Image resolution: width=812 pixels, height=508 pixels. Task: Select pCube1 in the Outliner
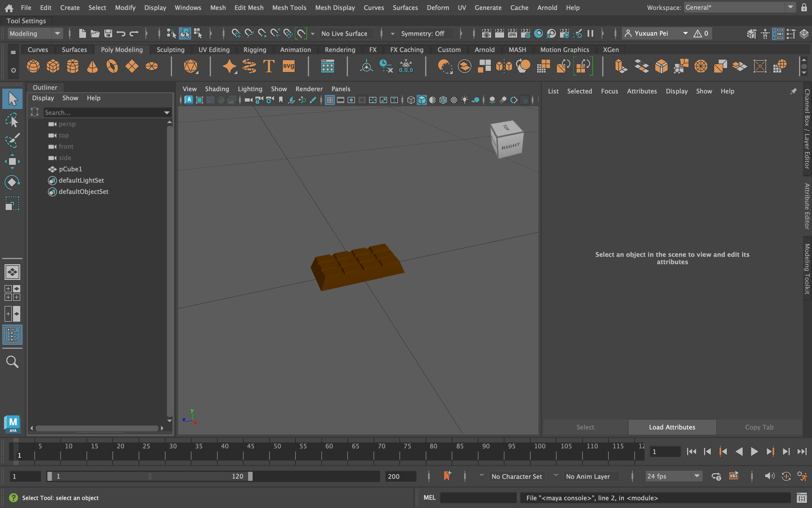(70, 169)
